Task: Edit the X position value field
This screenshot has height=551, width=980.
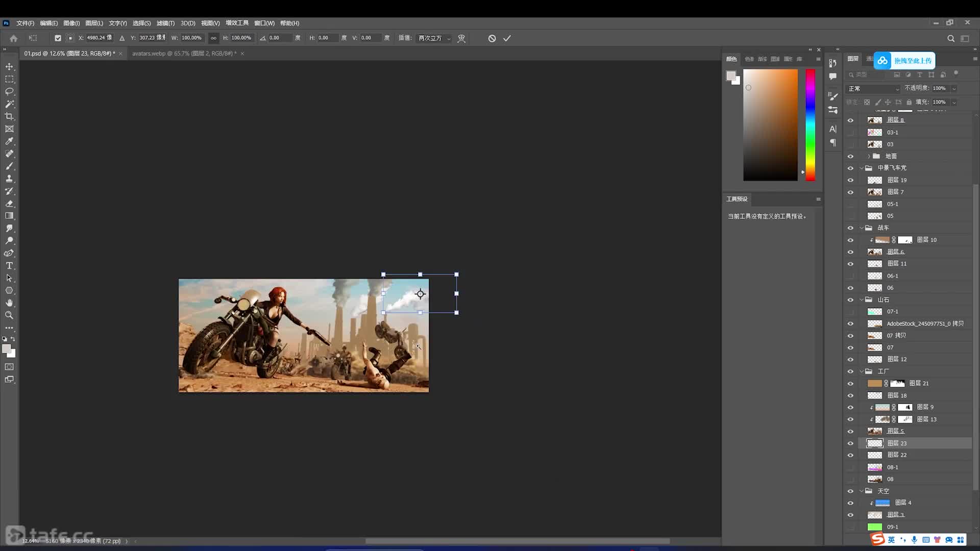Action: point(99,38)
